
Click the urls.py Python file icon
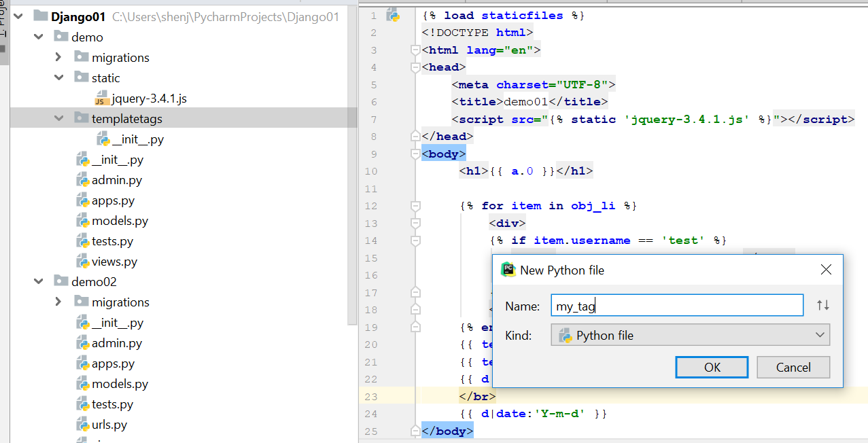click(x=82, y=425)
